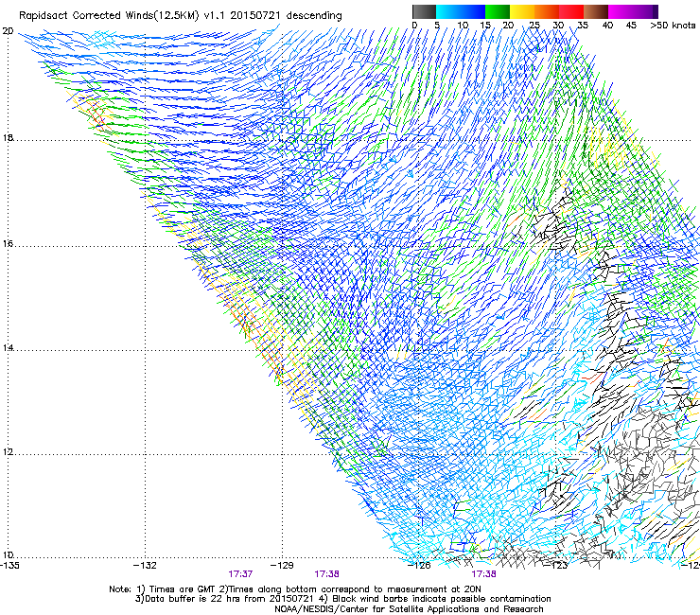
Task: Click the green 15-20 knots legend swatch
Action: [498, 11]
